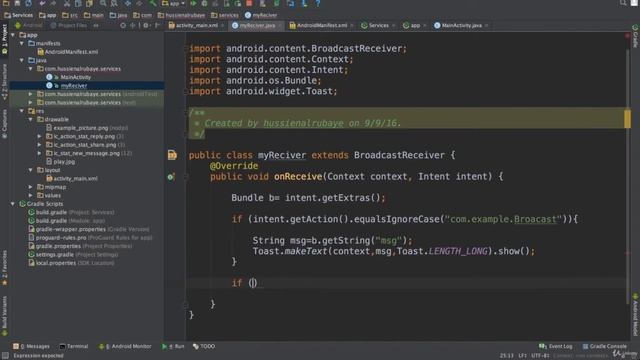Viewport: 640px width, 360px height.
Task: Select local.properties in Gradle Scripts
Action: tap(71, 263)
